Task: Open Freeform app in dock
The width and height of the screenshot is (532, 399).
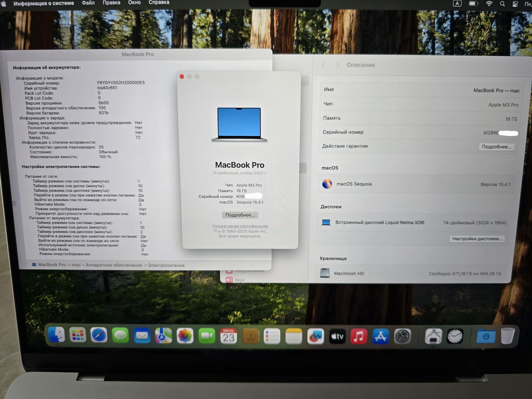Action: pos(315,336)
